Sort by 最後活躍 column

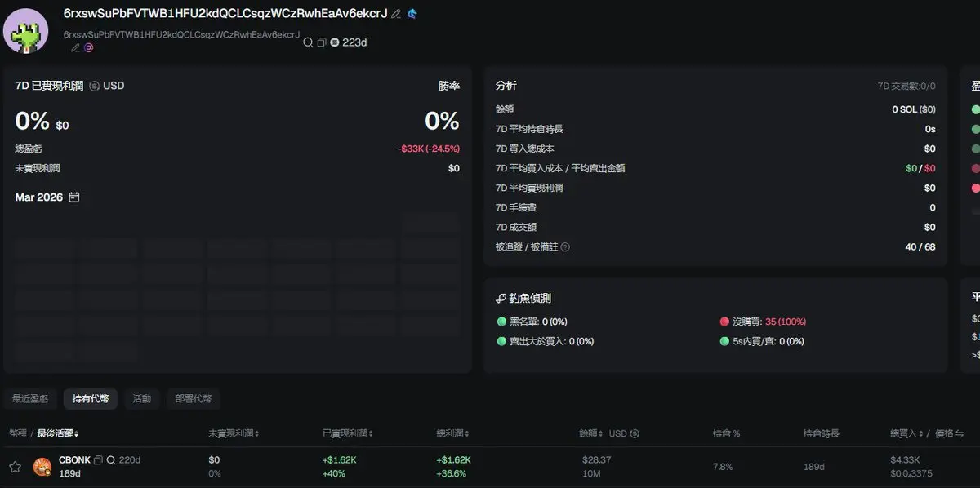tap(58, 433)
